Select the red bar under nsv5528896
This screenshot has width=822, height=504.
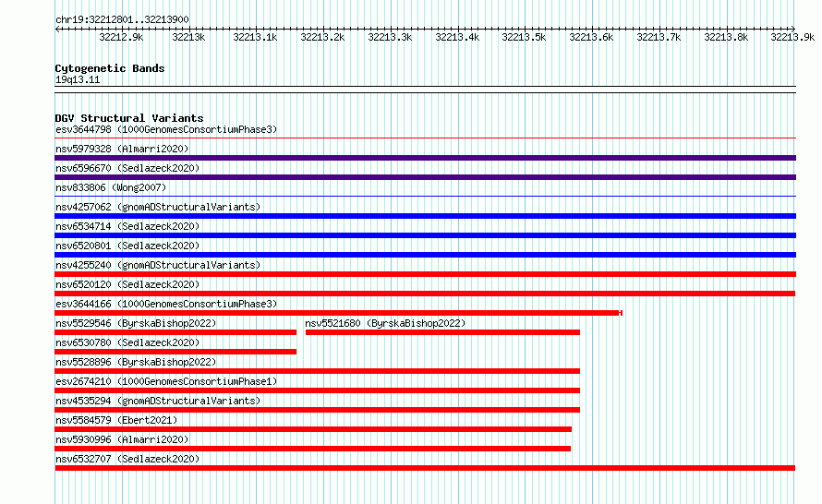(x=317, y=371)
